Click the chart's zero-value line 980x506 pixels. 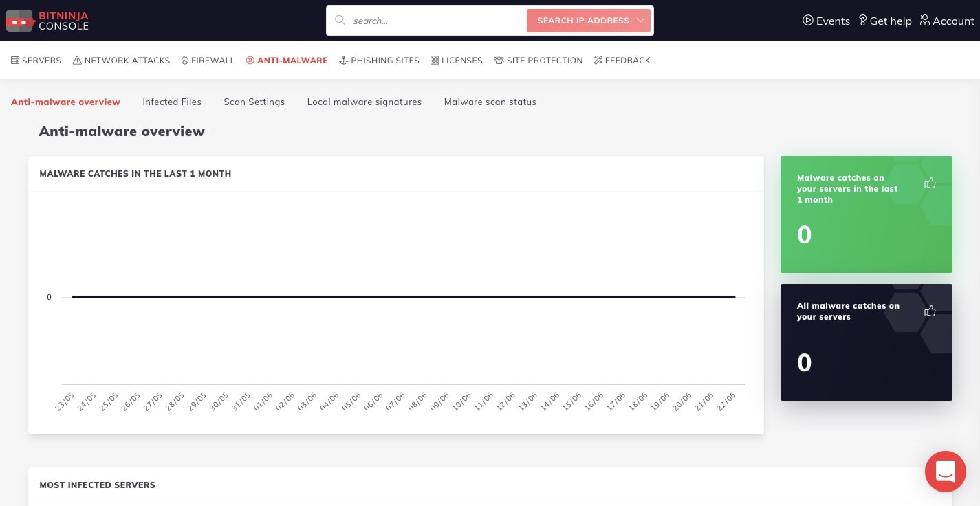[404, 297]
